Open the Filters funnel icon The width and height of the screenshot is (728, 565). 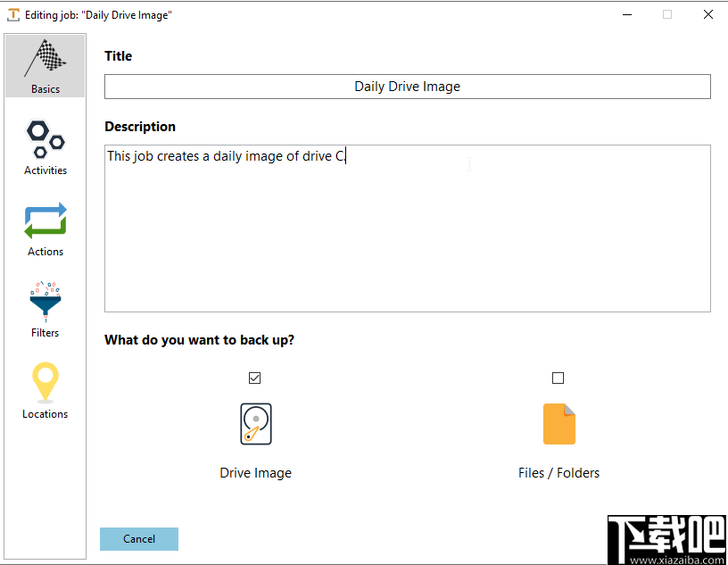[45, 302]
